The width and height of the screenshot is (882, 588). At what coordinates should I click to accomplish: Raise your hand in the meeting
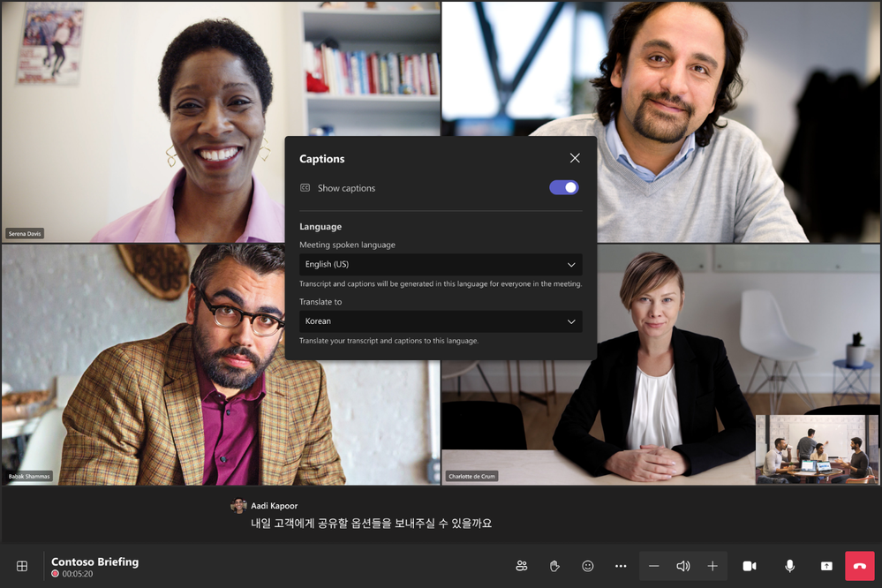point(554,566)
